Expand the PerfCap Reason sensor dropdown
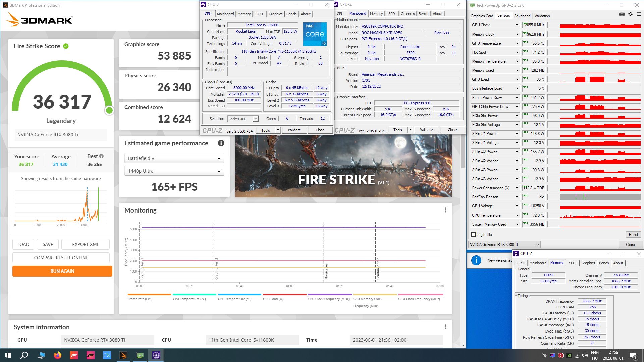This screenshot has height=362, width=644. (517, 197)
